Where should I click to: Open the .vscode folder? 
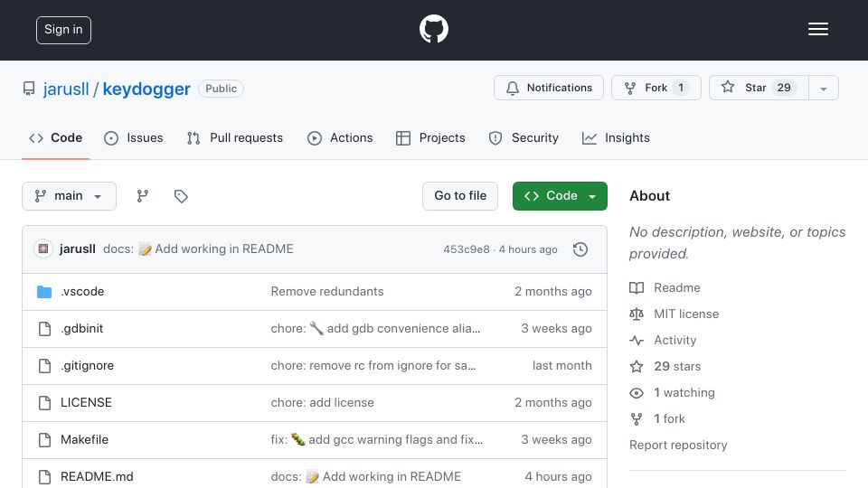pyautogui.click(x=82, y=292)
